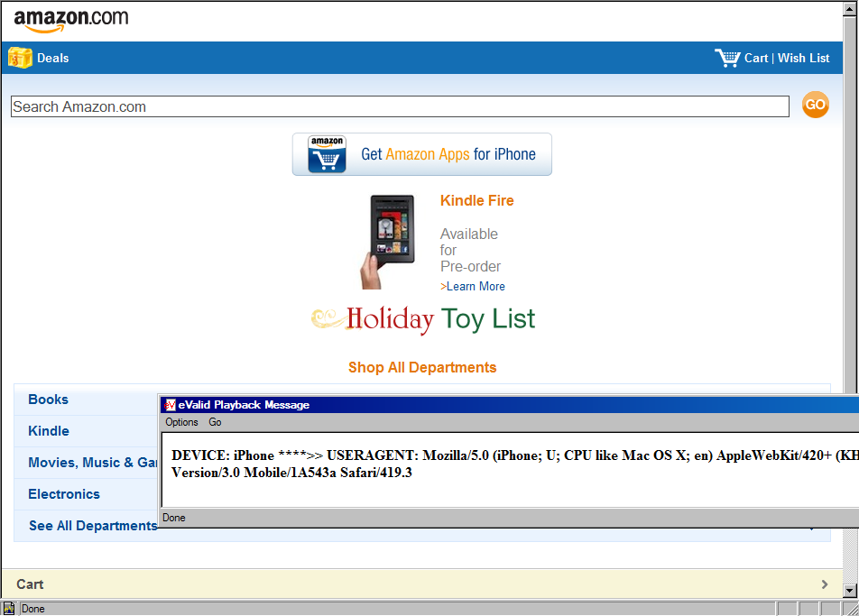This screenshot has width=859, height=616.
Task: Click the amazon.com logo
Action: [71, 21]
